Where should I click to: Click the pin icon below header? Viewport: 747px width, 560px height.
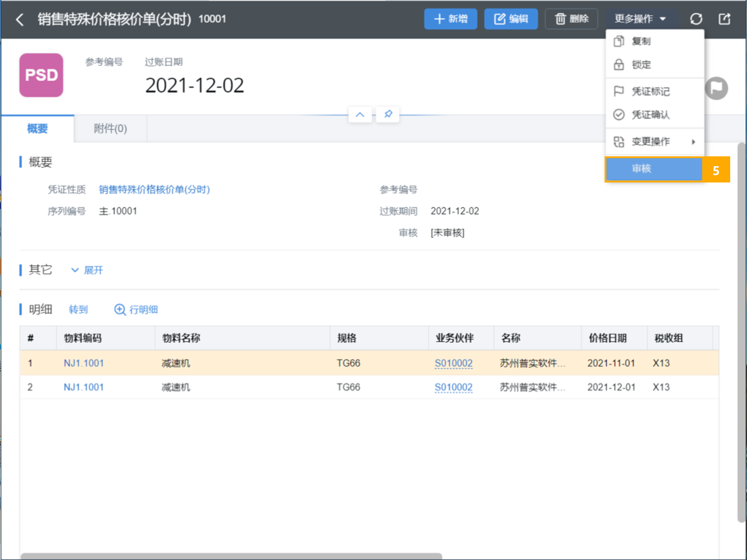tap(388, 114)
